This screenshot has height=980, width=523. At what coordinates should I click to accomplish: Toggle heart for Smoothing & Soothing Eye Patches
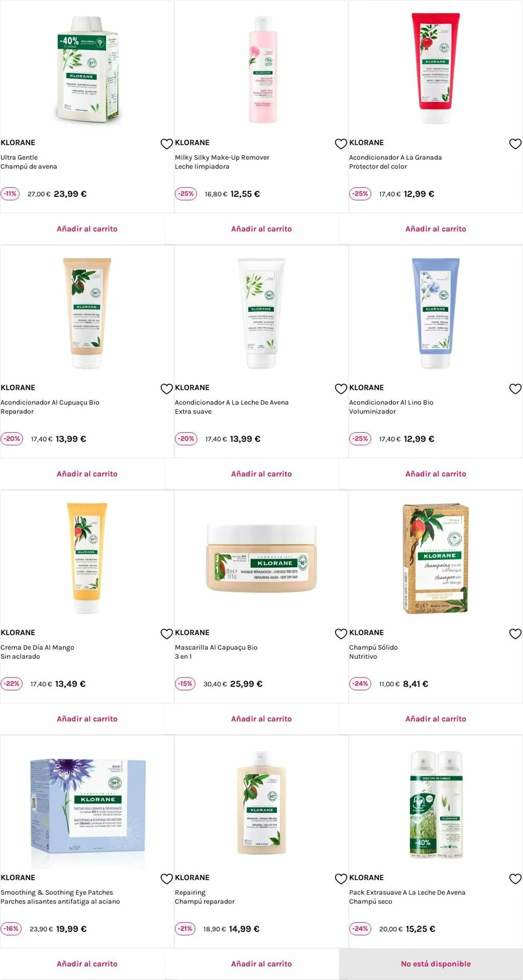tap(167, 879)
